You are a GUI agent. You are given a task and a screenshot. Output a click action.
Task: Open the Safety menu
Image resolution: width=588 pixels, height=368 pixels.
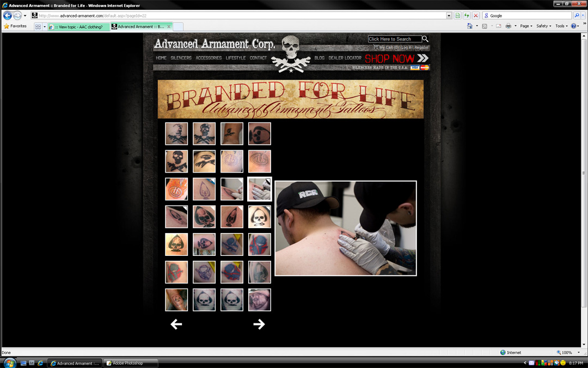[543, 26]
